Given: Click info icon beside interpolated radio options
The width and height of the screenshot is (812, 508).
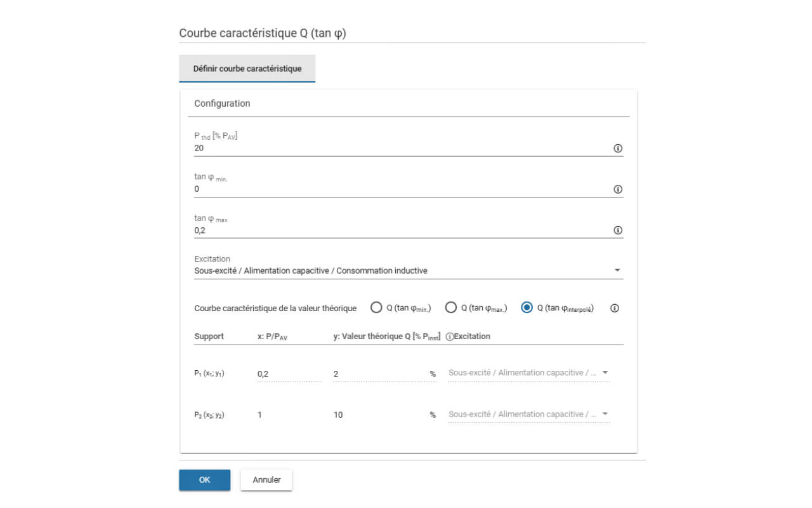Looking at the screenshot, I should click(614, 309).
